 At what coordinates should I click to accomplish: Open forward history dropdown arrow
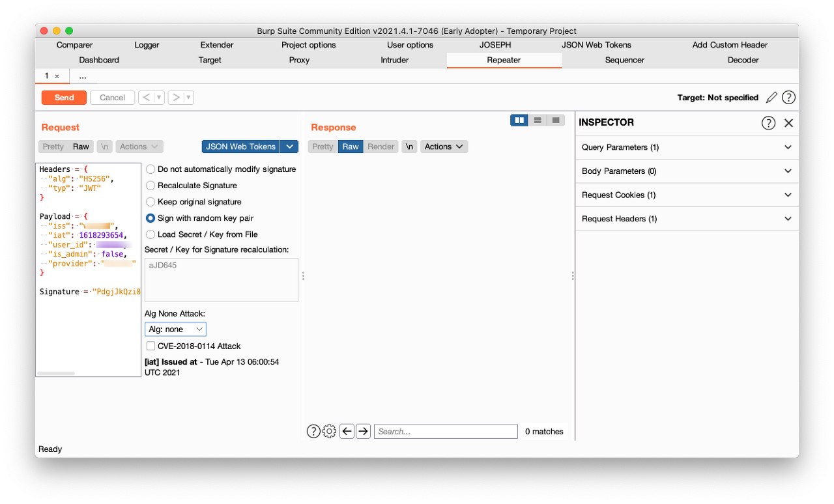tap(189, 98)
